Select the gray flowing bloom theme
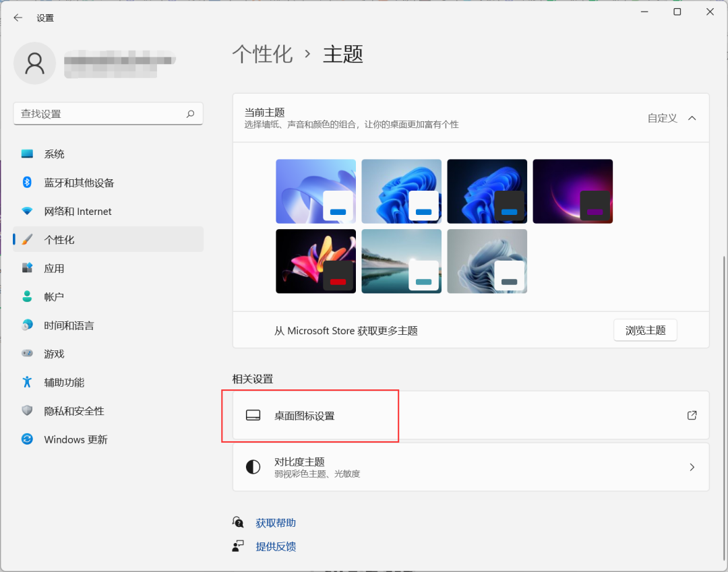728x572 pixels. pos(487,261)
